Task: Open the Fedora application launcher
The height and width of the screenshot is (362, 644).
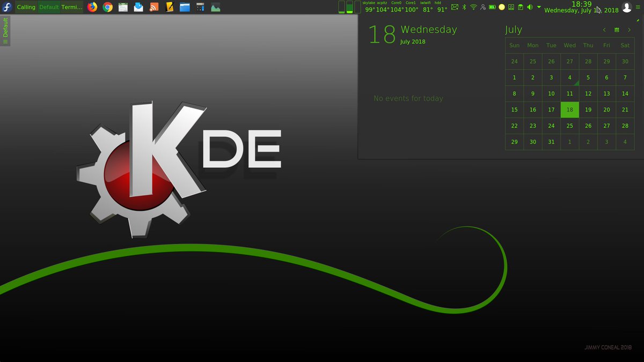Action: click(8, 7)
